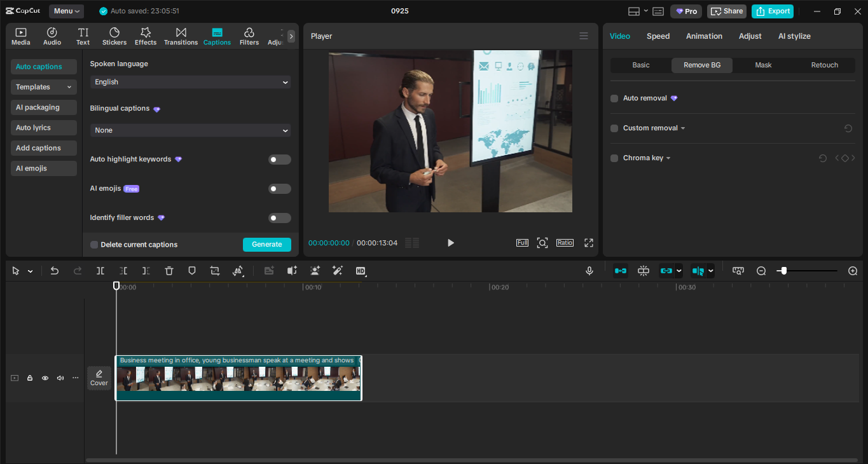Lock the video track

(x=30, y=378)
